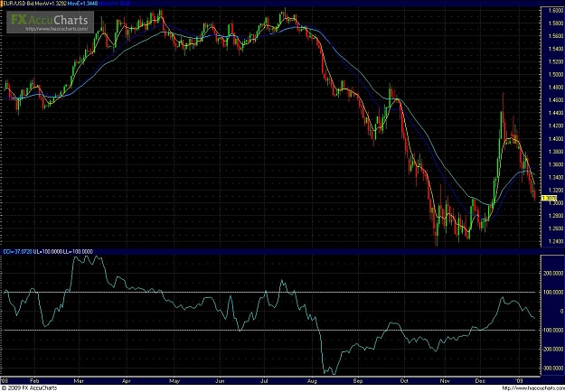Click the 1.5000 price axis label
Viewport: 565px width, 392px height.
pos(555,74)
